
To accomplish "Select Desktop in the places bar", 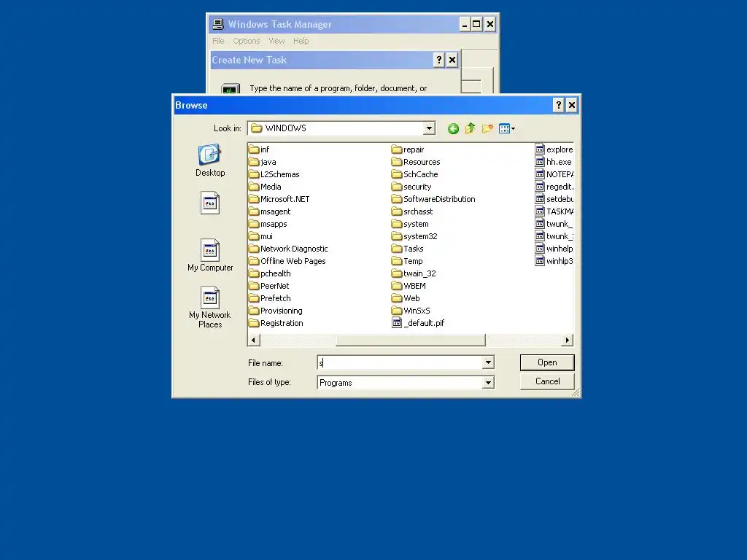I will tap(210, 160).
